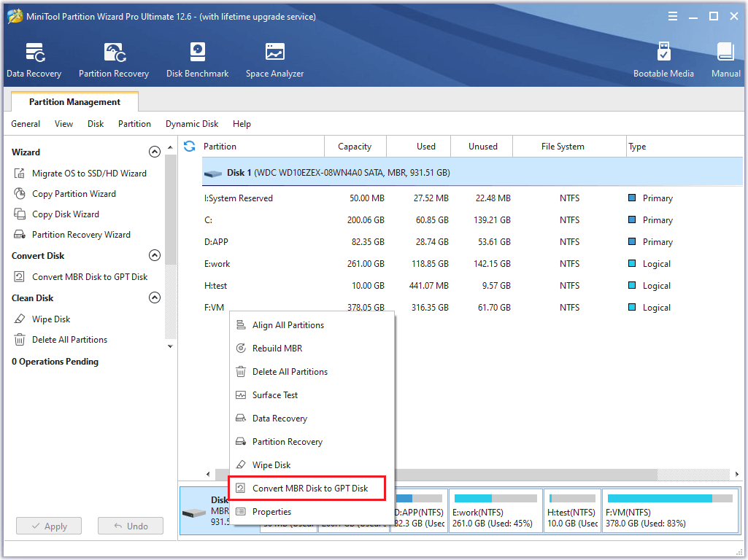This screenshot has width=748, height=560.
Task: Collapse the Wizard section
Action: [x=155, y=152]
